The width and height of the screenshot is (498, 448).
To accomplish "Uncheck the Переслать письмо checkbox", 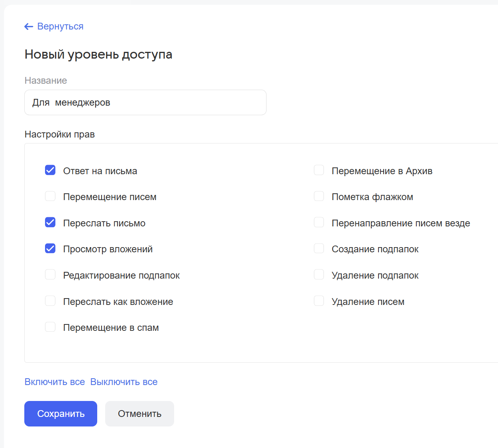I will [x=50, y=222].
